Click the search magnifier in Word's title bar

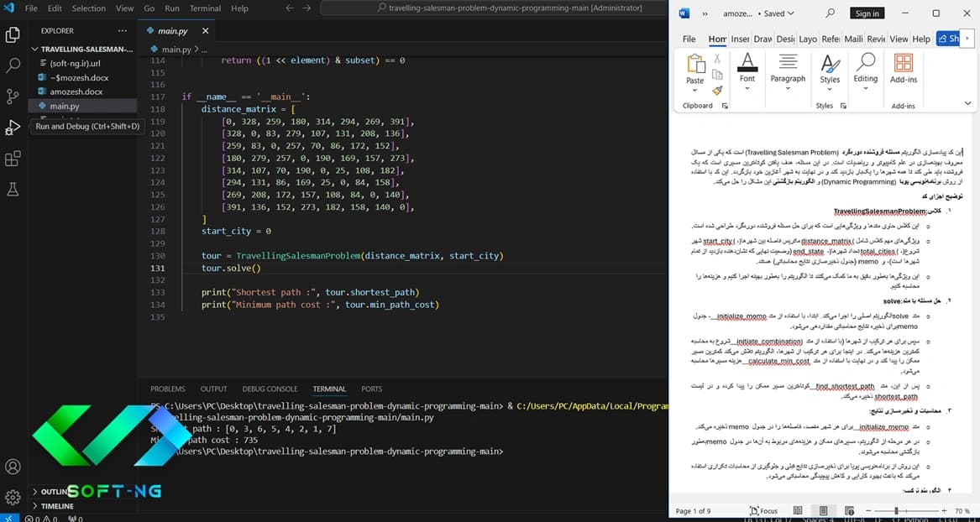pyautogui.click(x=830, y=13)
